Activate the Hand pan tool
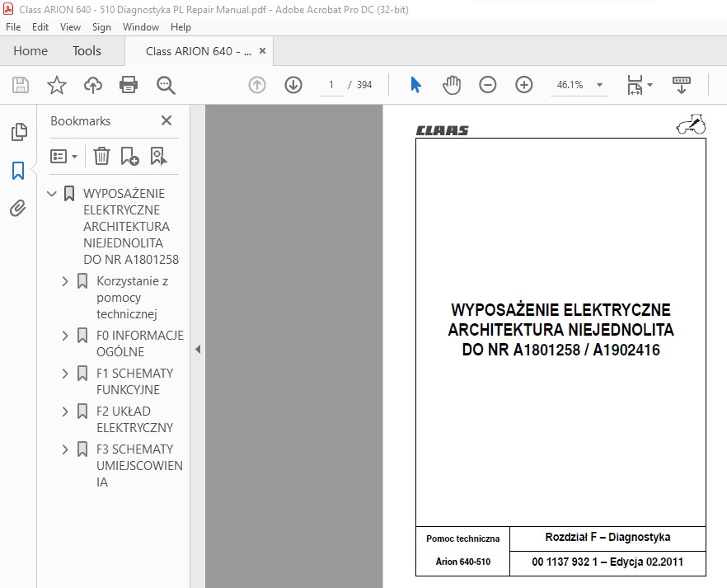727x588 pixels. (x=452, y=85)
